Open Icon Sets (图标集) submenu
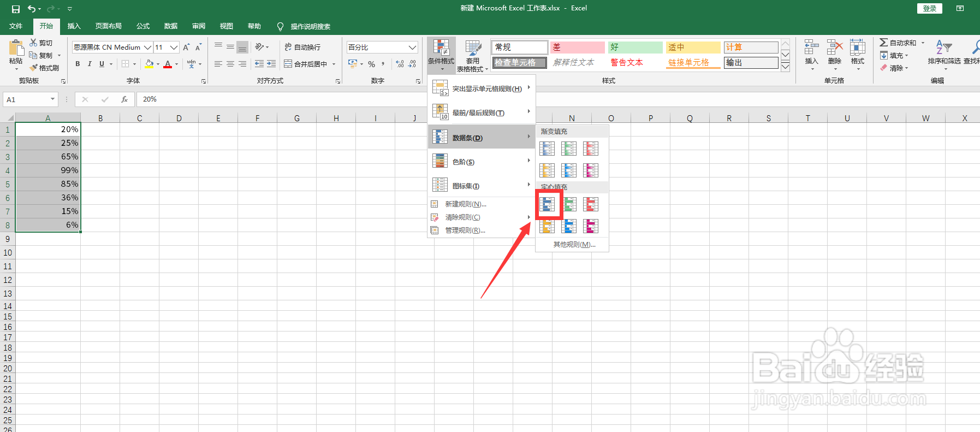 tap(482, 186)
